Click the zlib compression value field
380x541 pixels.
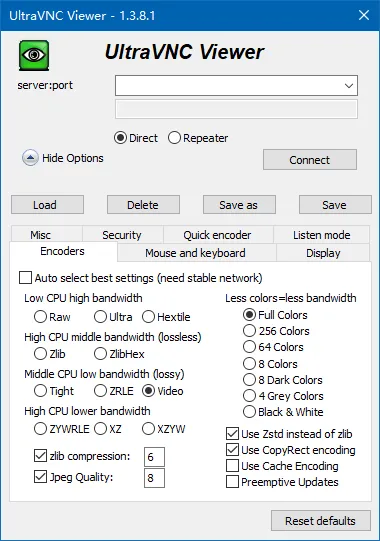154,457
